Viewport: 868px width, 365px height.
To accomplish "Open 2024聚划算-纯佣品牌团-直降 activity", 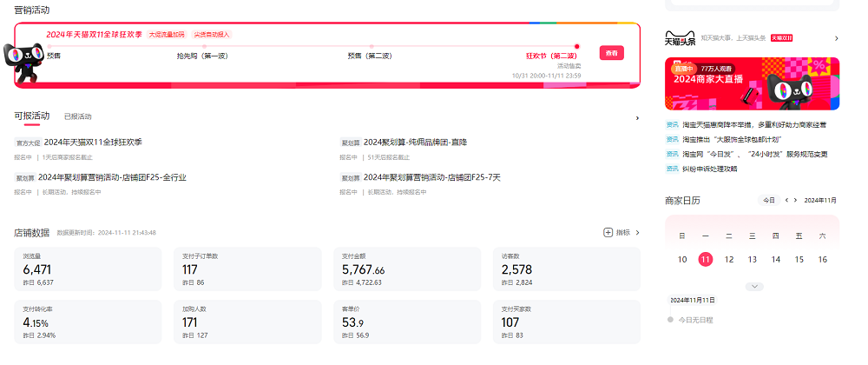I will [x=415, y=143].
